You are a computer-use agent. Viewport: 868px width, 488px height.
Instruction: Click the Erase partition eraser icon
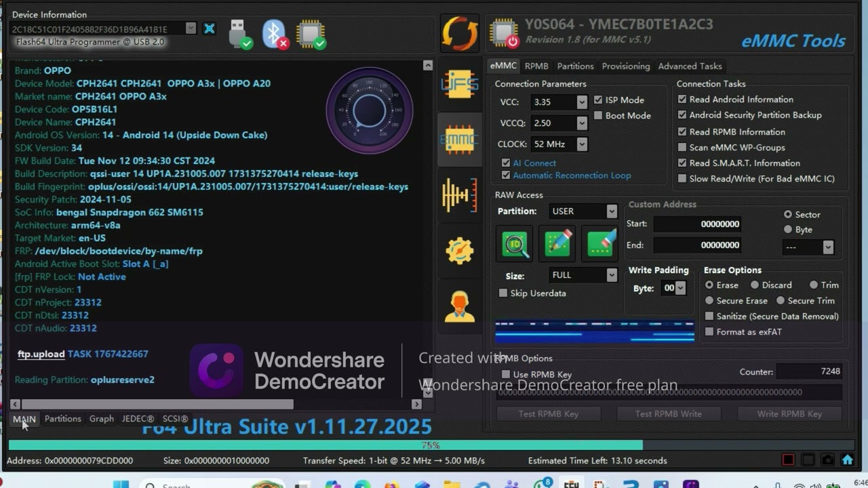coord(600,244)
